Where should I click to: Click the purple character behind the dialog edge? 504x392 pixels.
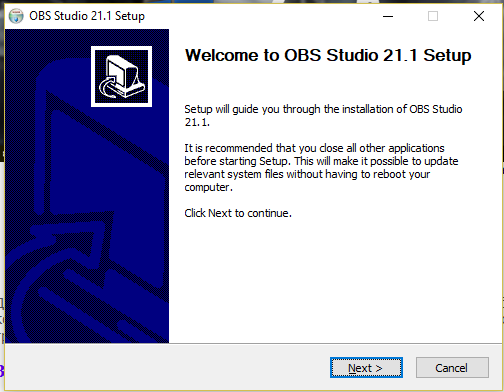coord(2,371)
